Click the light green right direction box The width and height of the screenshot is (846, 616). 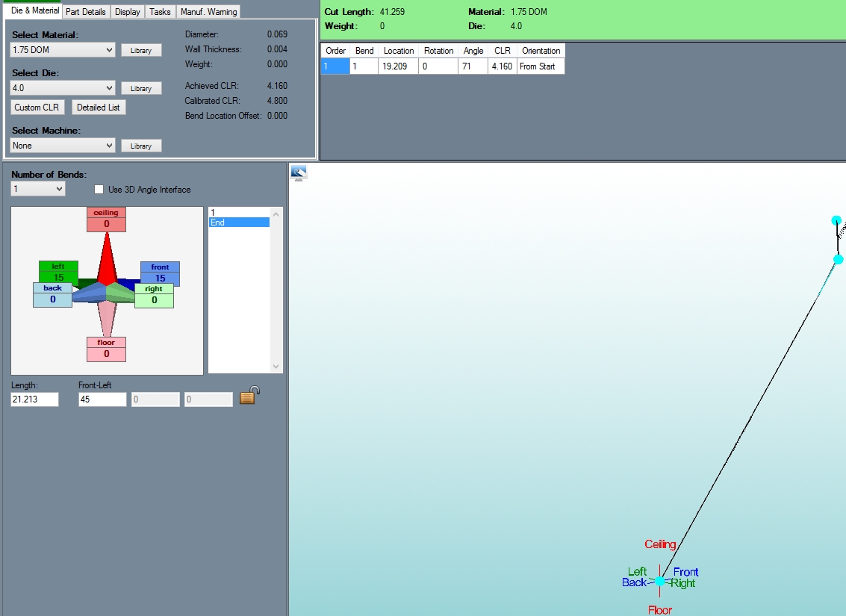click(154, 295)
